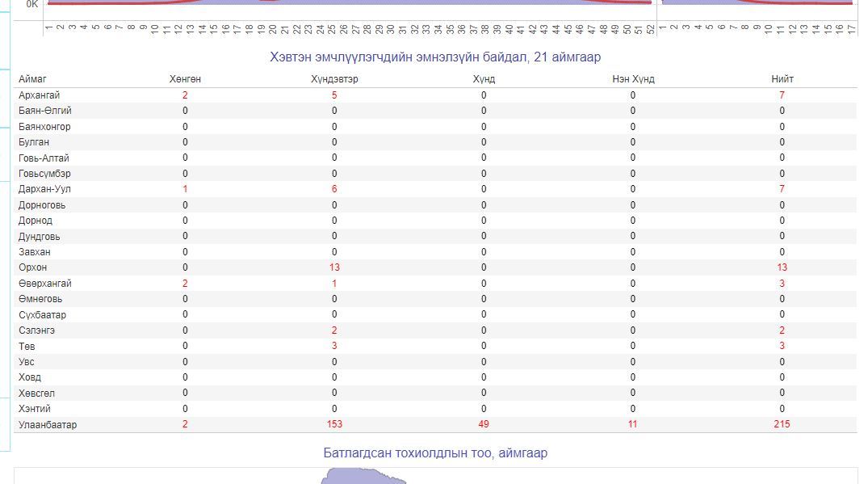Click the Нэн Хүнд column header

pyautogui.click(x=633, y=79)
